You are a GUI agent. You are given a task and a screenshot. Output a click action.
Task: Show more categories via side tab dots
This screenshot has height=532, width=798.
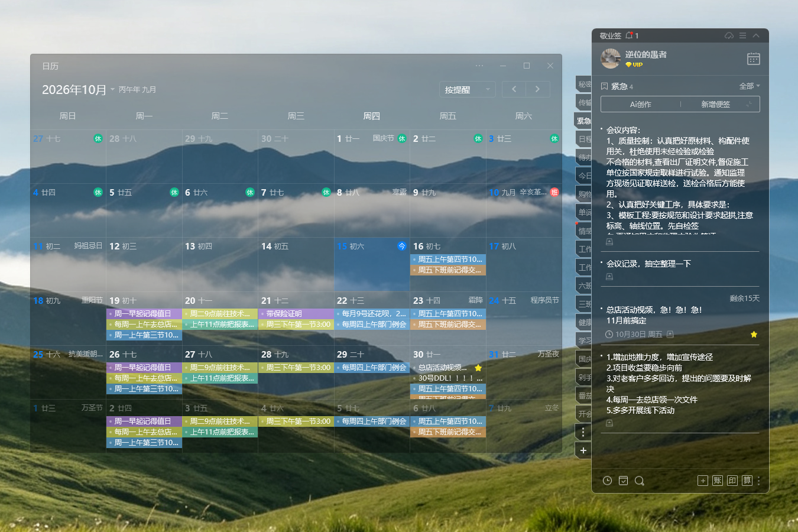tap(583, 432)
